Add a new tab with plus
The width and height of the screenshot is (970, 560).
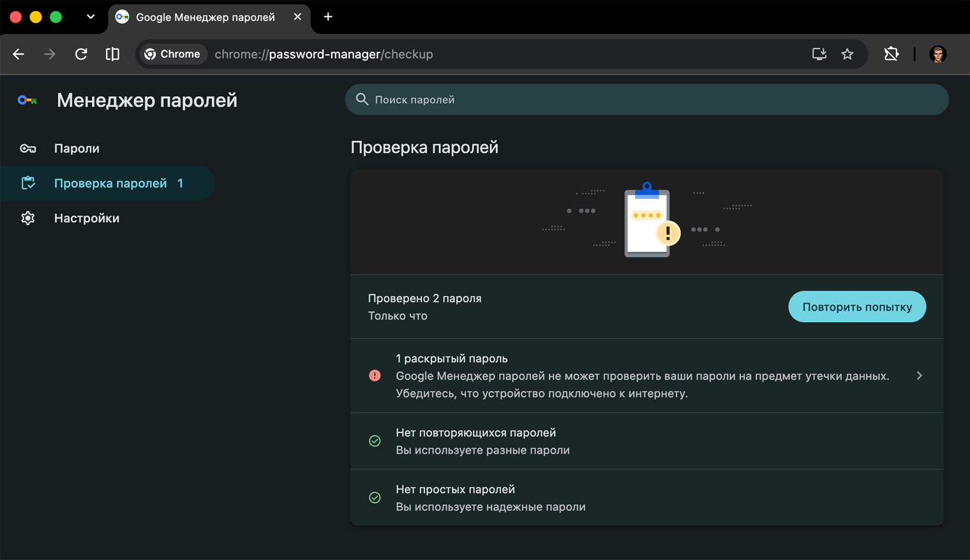(x=328, y=17)
